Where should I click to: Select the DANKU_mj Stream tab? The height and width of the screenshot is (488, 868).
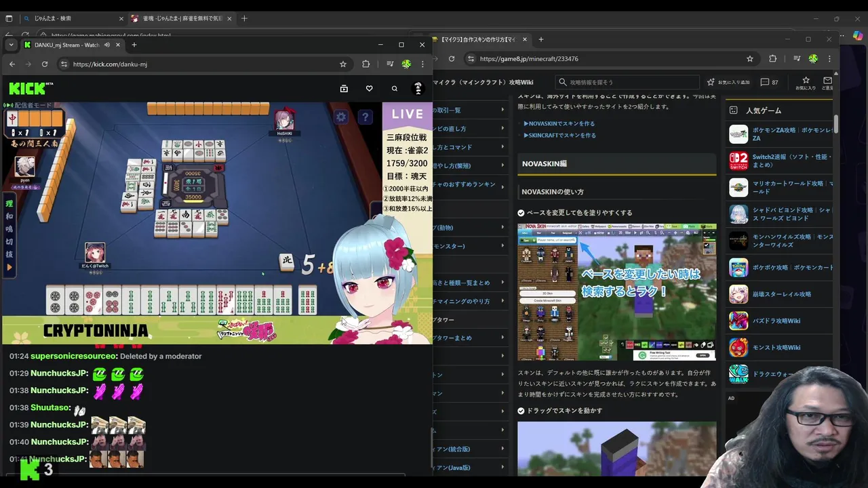click(73, 45)
